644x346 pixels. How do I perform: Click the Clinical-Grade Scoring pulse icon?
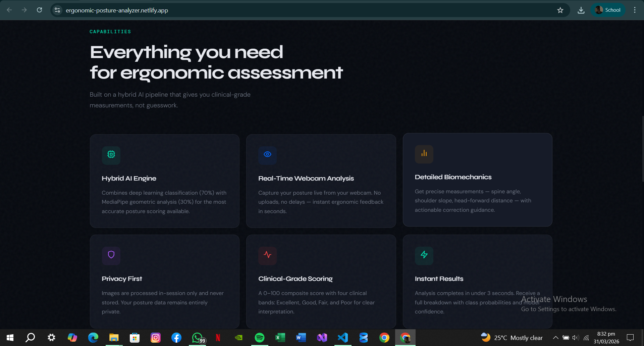(x=267, y=255)
